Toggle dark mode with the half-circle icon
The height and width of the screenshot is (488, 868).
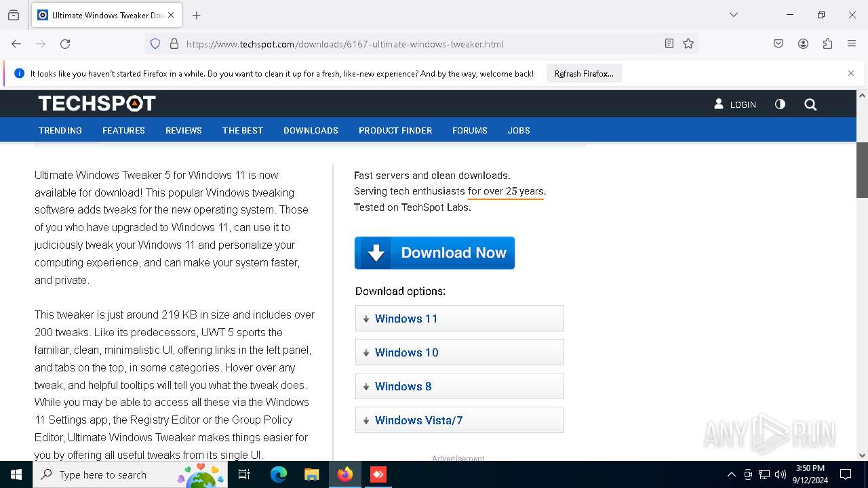click(x=780, y=104)
